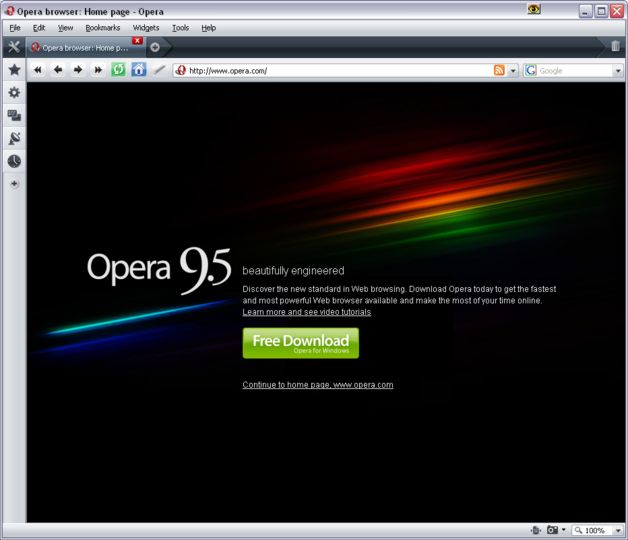This screenshot has height=540, width=628.
Task: Open the 100% zoom dropdown
Action: (618, 530)
